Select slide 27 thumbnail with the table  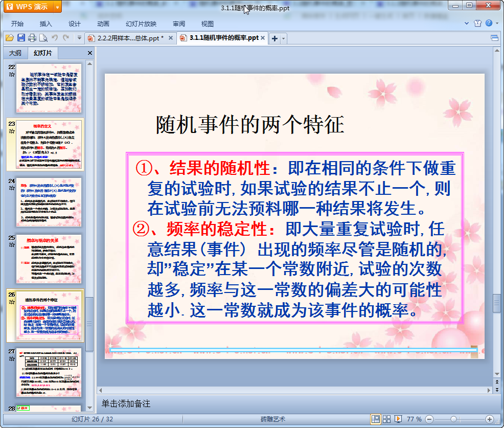tap(49, 372)
